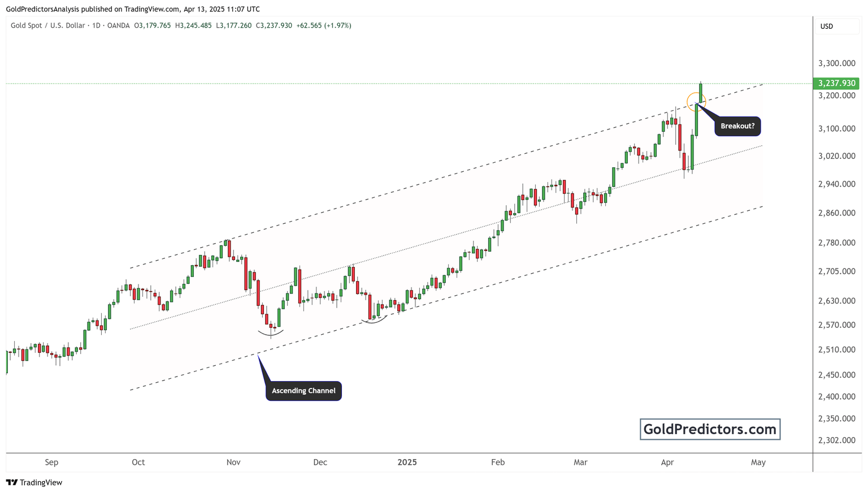
Task: Click the Nov label on time axis
Action: (233, 462)
